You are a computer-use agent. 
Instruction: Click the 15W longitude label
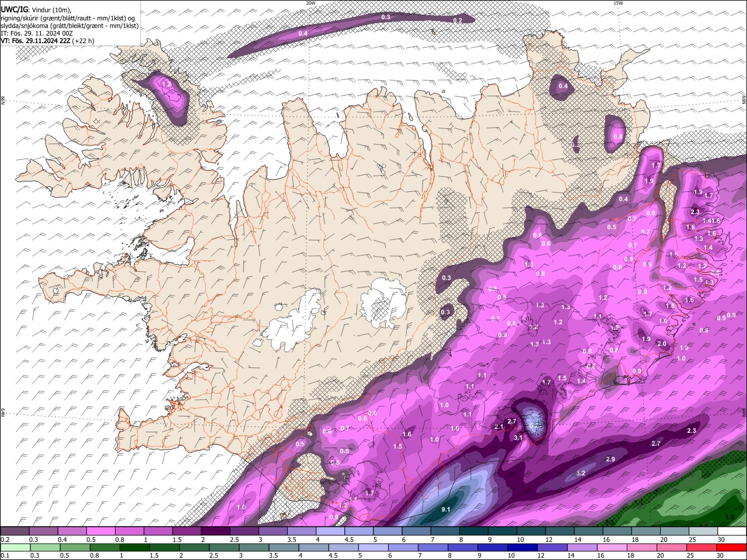(619, 3)
